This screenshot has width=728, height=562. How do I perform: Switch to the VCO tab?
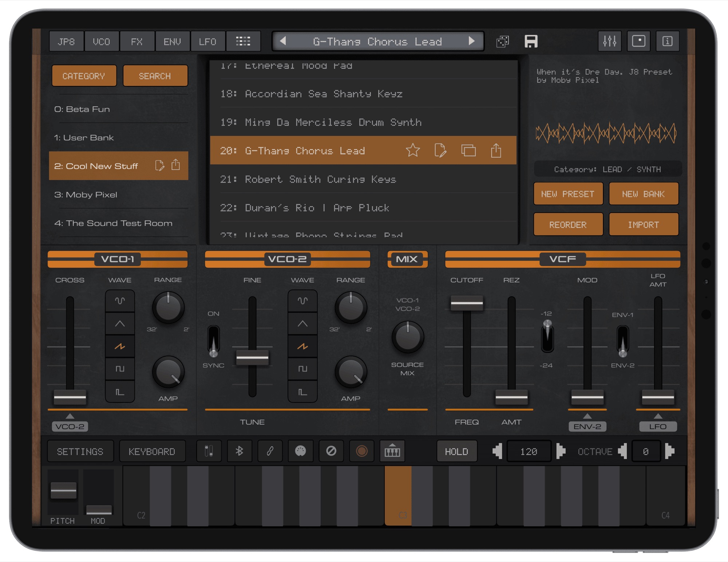[x=102, y=41]
